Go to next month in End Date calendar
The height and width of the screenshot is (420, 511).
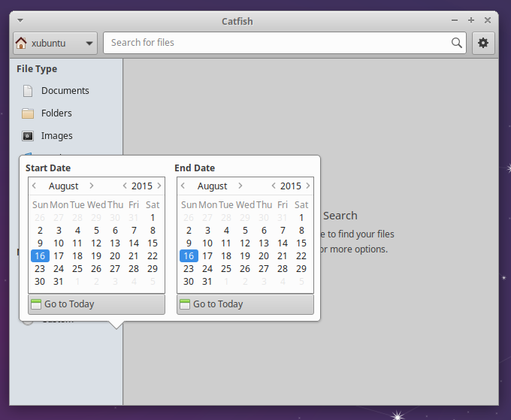pos(240,186)
